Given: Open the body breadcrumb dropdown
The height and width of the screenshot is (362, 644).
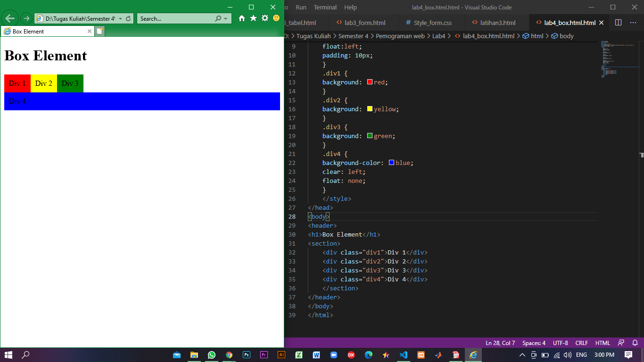Looking at the screenshot, I should point(565,35).
